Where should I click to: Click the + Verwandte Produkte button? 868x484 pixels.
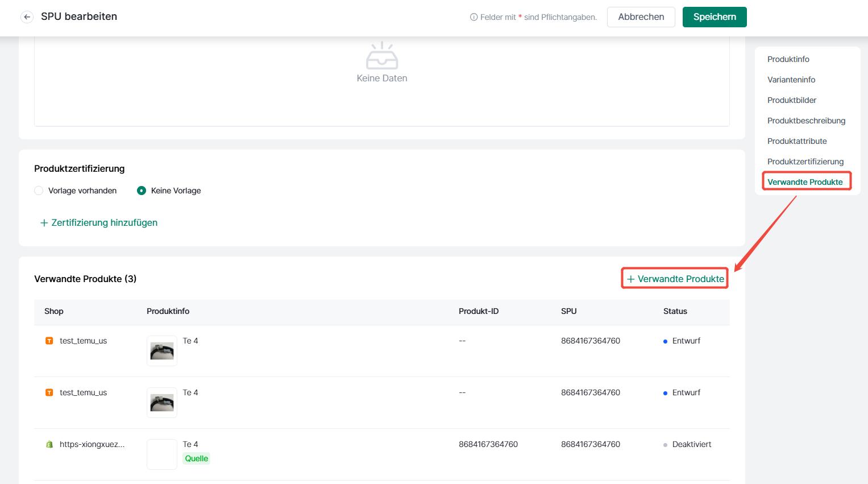coord(675,279)
